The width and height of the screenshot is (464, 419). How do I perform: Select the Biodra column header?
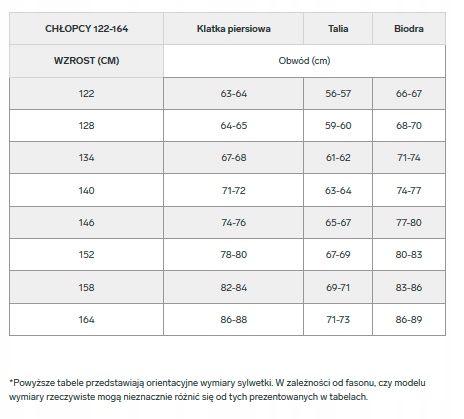tap(409, 29)
